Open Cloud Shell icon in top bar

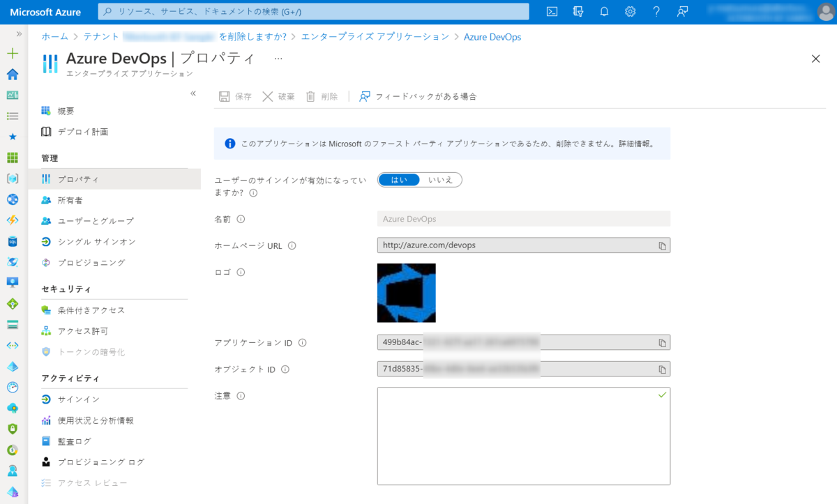pyautogui.click(x=552, y=12)
